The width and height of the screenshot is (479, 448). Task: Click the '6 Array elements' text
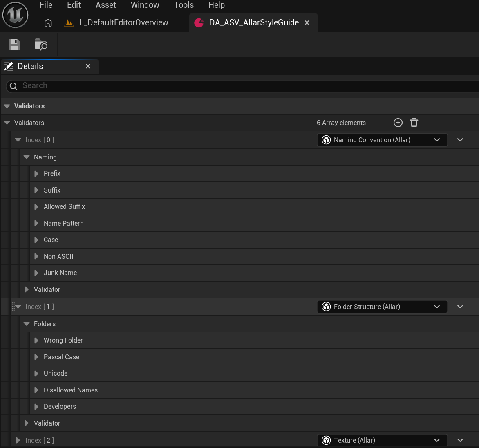(341, 123)
